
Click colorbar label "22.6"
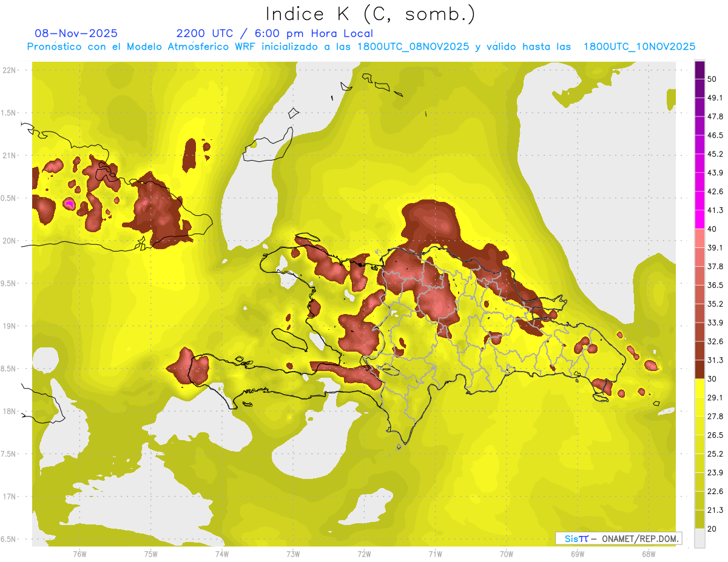[x=715, y=492]
